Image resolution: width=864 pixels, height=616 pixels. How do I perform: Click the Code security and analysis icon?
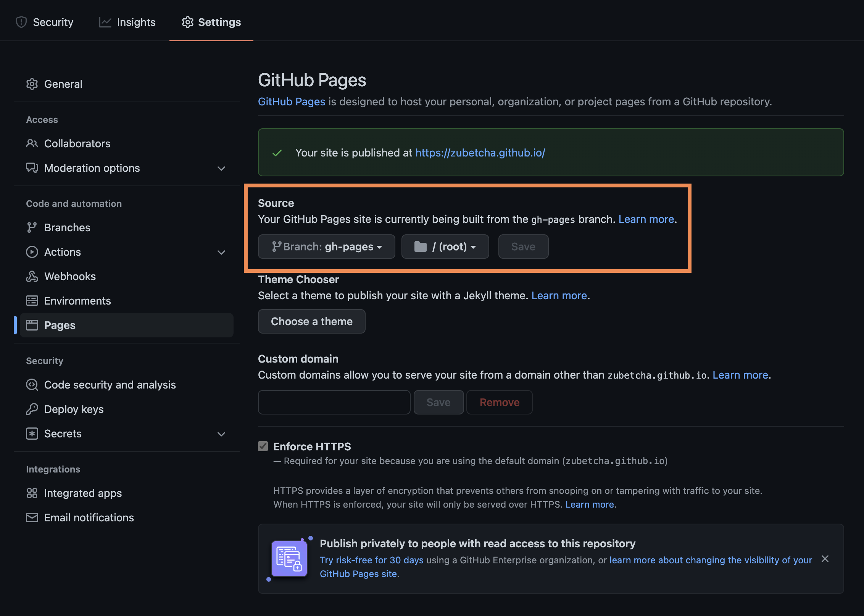coord(32,385)
